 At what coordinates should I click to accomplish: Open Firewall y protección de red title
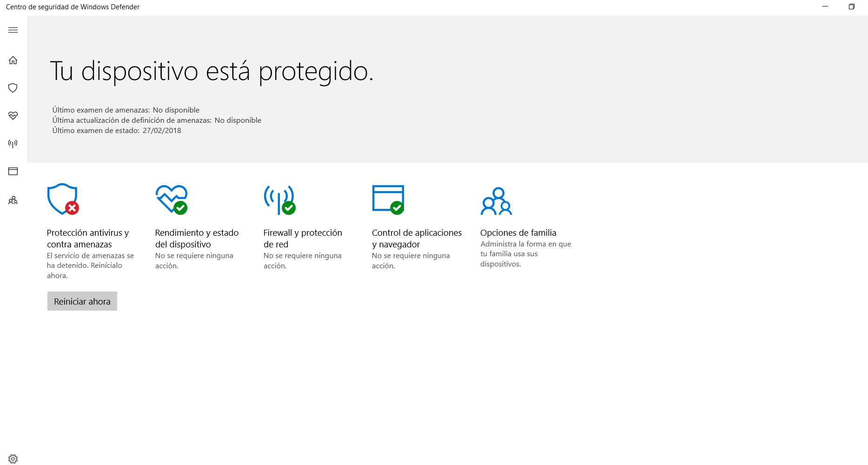point(303,239)
